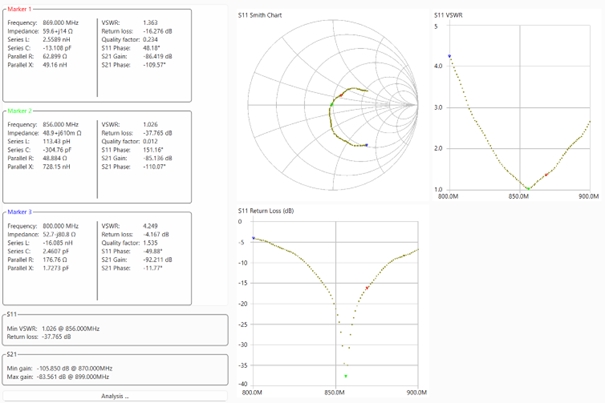Click red marker on Smith chart trace
Screen dimensions: 605x403
coord(341,95)
